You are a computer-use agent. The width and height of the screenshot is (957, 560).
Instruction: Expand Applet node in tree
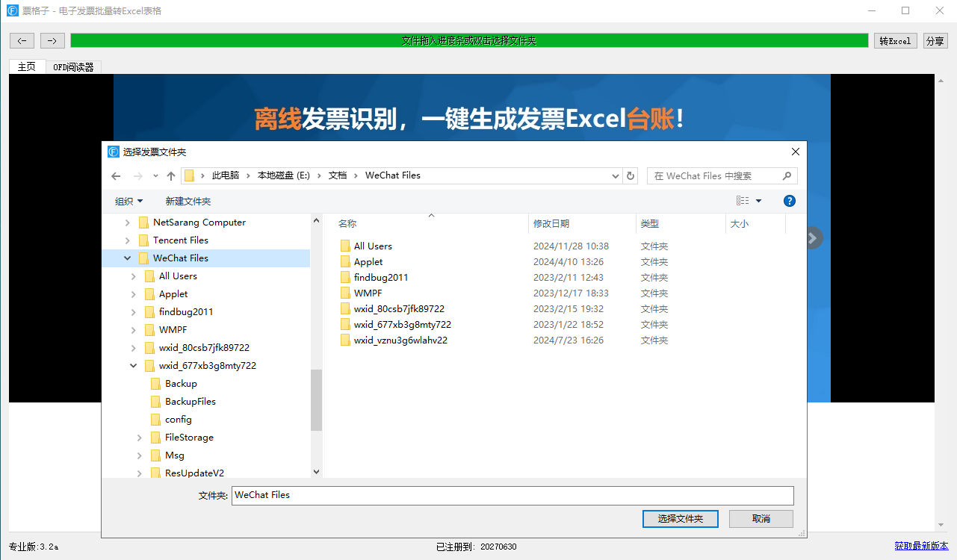[x=133, y=294]
